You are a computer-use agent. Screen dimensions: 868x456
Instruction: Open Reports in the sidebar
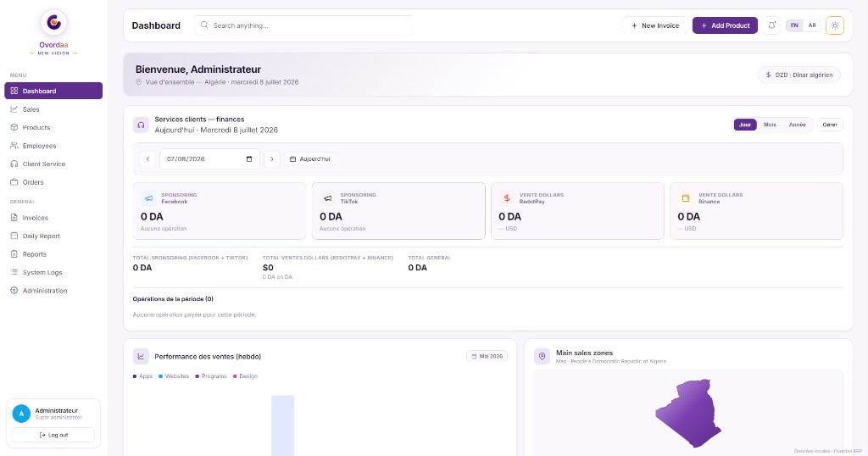point(53,254)
